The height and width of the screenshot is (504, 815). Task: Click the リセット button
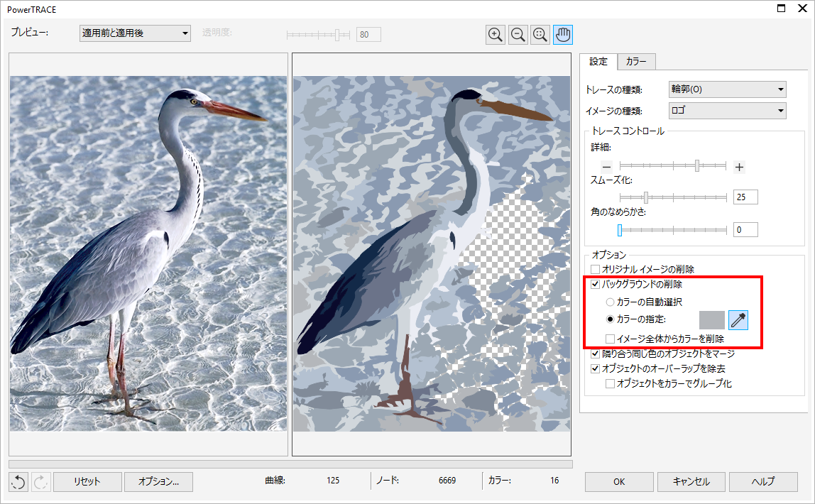[87, 482]
